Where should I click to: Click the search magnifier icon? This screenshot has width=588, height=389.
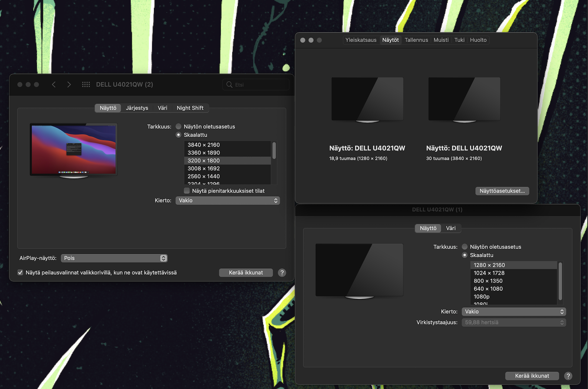click(229, 85)
